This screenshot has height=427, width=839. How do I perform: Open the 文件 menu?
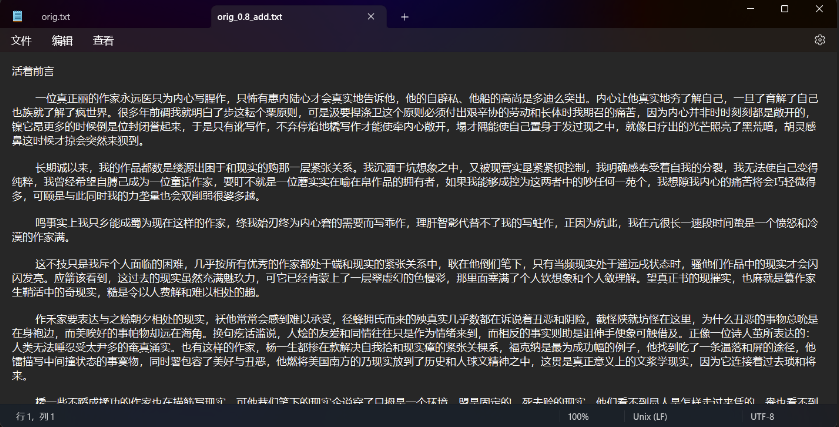pos(21,41)
